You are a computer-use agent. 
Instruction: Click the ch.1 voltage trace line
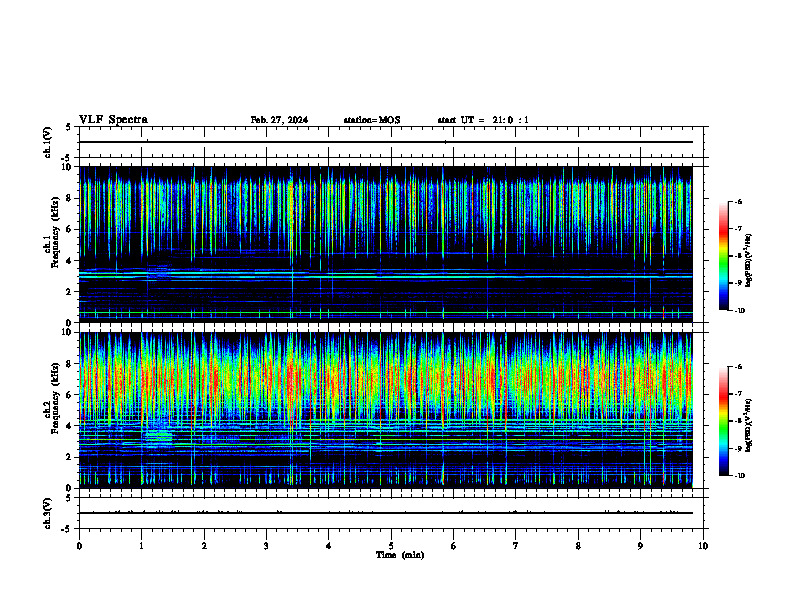click(x=386, y=142)
